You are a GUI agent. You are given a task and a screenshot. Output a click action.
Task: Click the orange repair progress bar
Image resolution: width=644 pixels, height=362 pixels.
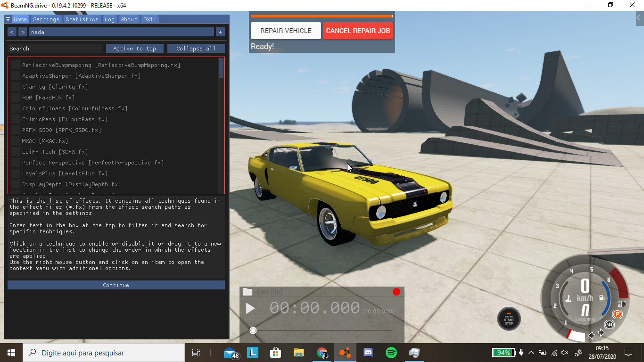[322, 16]
